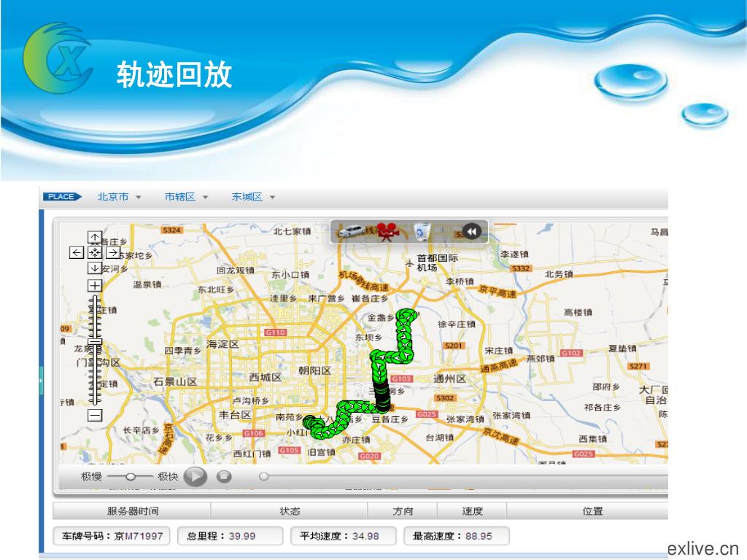
Task: Pan the map right with right arrow
Action: point(113,252)
